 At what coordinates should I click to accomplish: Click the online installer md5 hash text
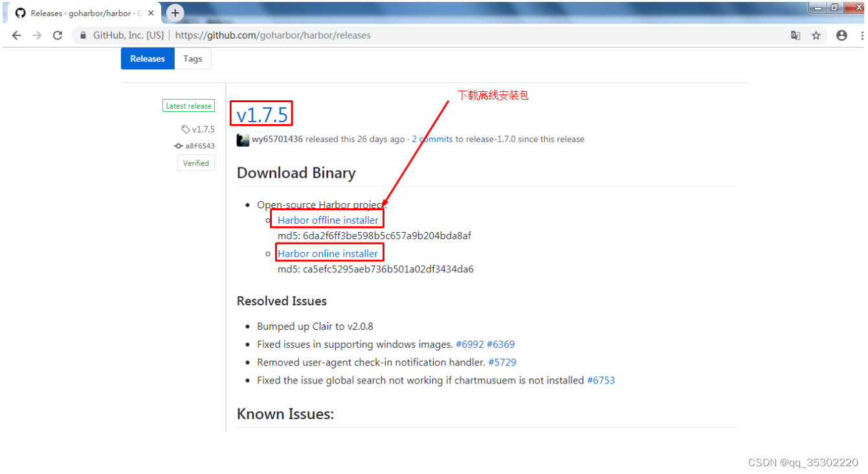pos(375,270)
